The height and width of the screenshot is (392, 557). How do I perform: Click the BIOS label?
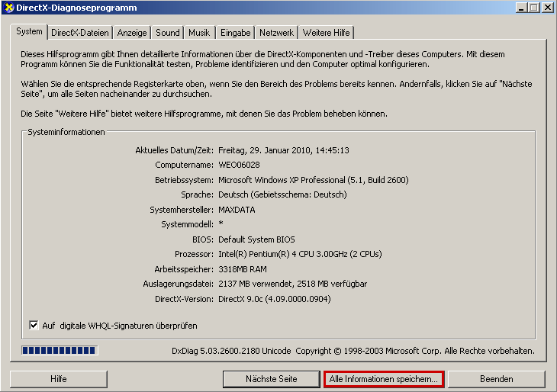pyautogui.click(x=203, y=239)
